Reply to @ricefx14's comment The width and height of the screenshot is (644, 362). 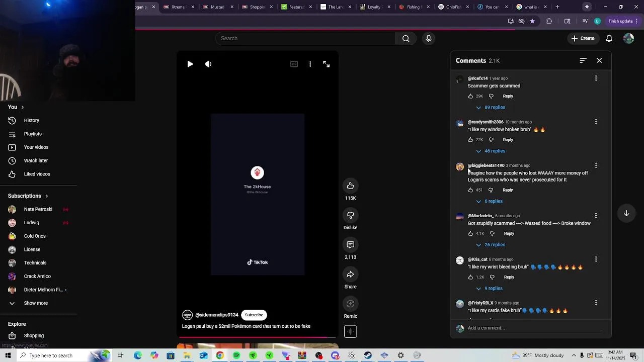pyautogui.click(x=508, y=96)
